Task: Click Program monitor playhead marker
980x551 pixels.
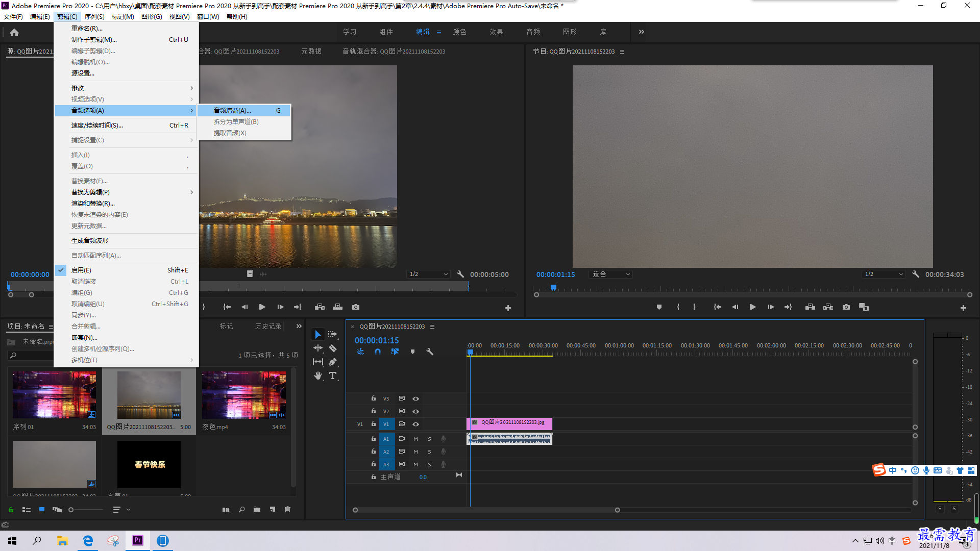Action: (x=553, y=288)
